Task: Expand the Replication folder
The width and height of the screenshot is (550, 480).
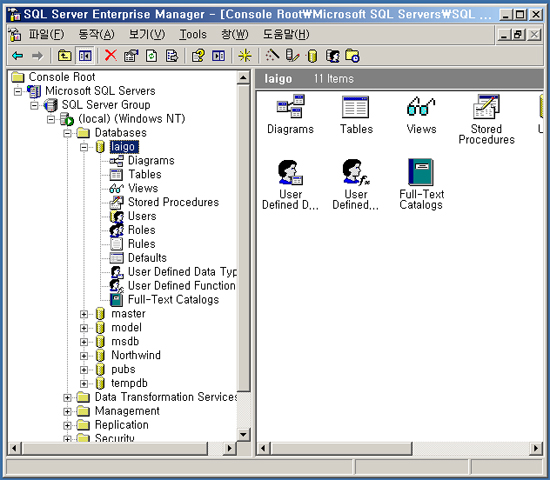Action: 67,425
